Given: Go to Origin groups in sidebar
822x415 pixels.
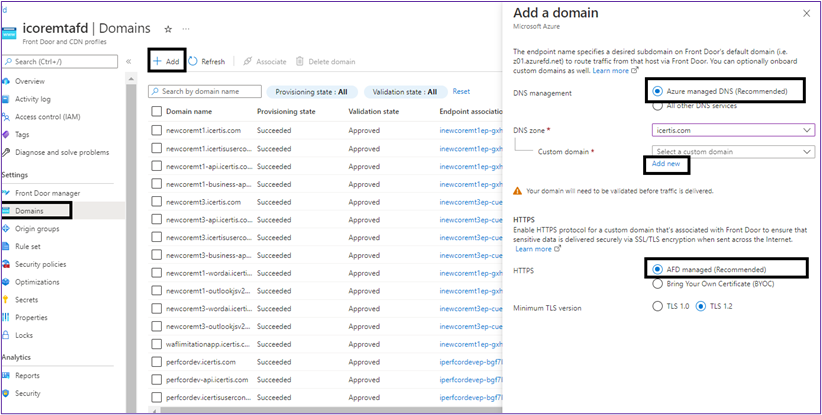Looking at the screenshot, I should [x=37, y=228].
